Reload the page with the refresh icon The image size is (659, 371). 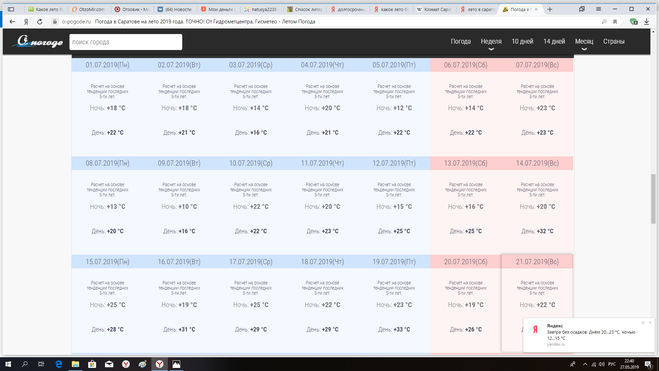click(40, 22)
